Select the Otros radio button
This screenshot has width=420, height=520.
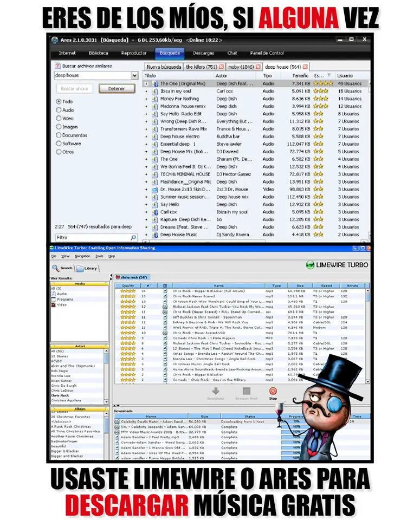pos(59,152)
